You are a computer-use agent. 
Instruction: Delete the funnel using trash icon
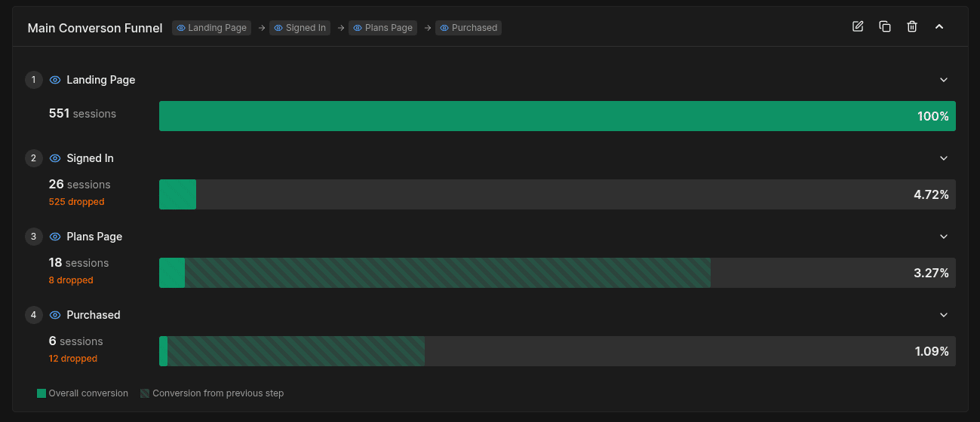point(912,26)
